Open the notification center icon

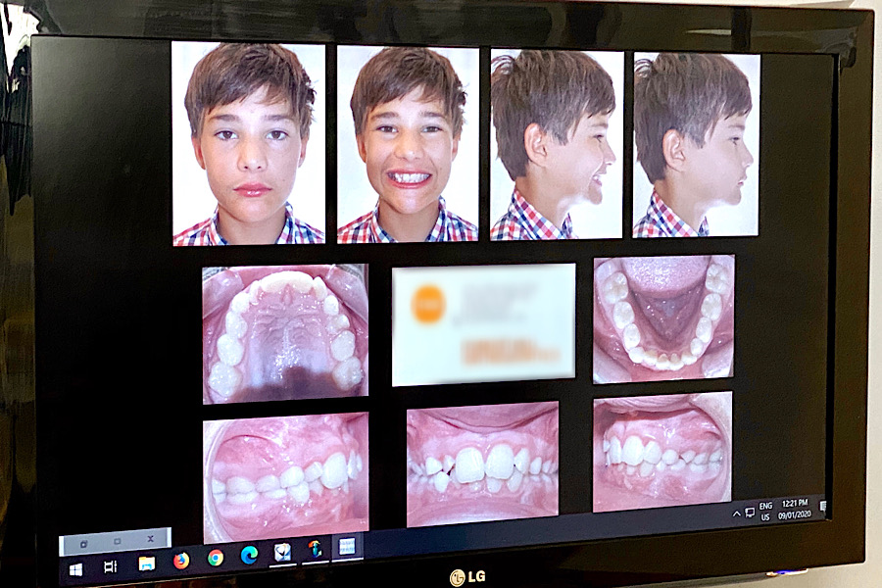pos(822,507)
